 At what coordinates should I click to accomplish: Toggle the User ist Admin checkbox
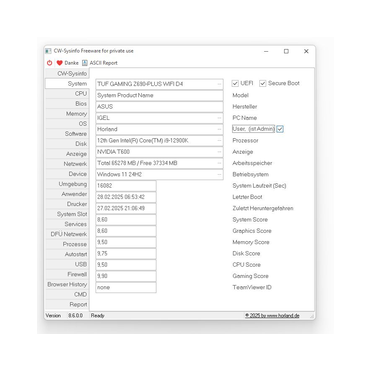[x=280, y=129]
